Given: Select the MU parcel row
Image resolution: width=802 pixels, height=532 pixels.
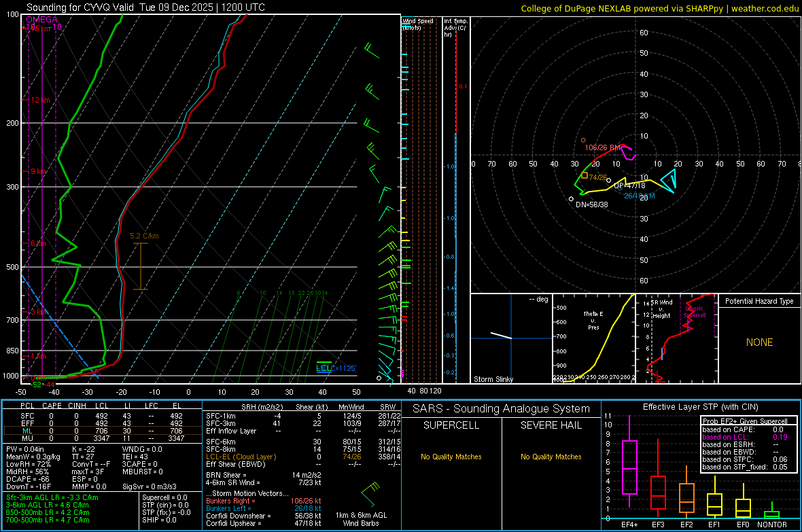Looking at the screenshot, I should click(x=102, y=438).
